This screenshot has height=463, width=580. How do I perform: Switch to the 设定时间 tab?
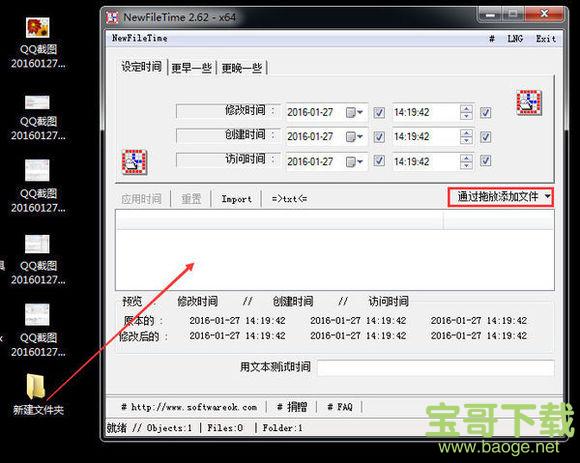[142, 67]
